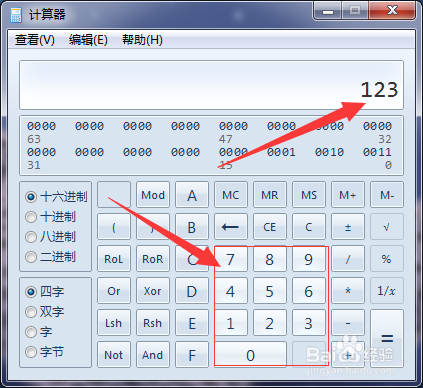Click the equals = button
This screenshot has height=388, width=423.
pos(387,339)
